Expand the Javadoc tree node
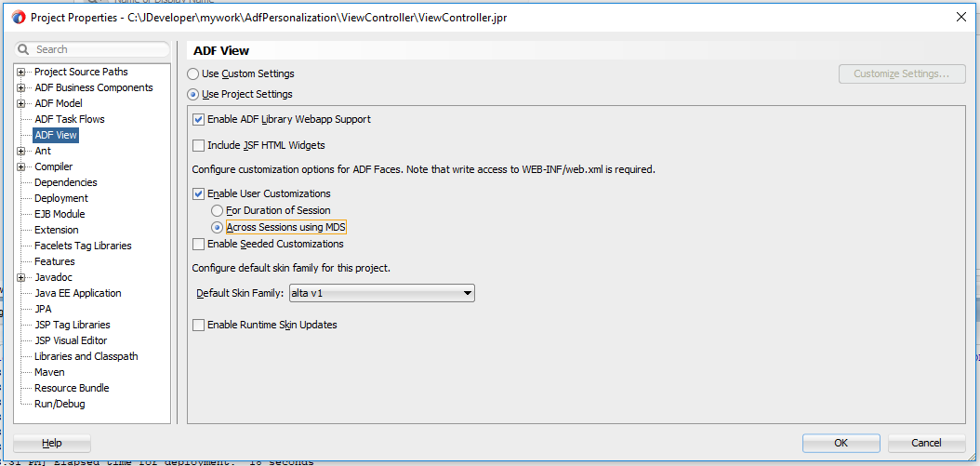Screen dimensions: 980x466 pyautogui.click(x=21, y=278)
